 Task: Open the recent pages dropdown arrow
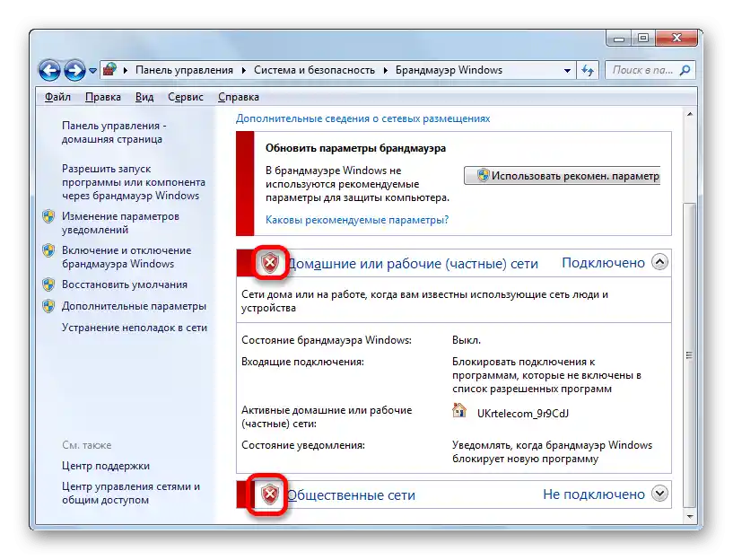tap(92, 71)
